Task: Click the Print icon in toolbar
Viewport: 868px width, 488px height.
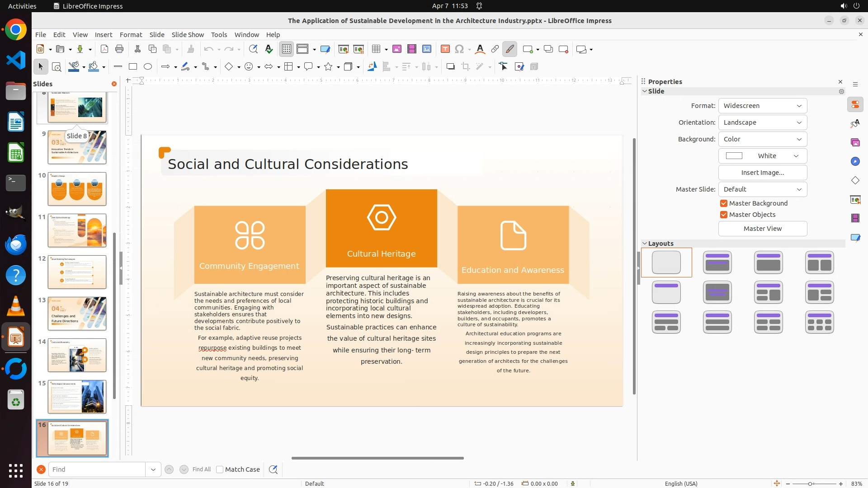Action: point(119,49)
